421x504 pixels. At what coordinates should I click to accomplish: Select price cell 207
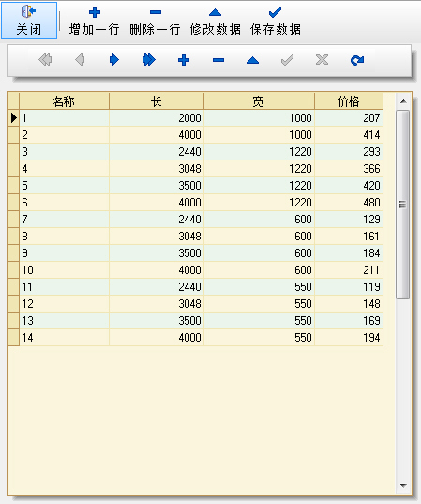tap(349, 118)
